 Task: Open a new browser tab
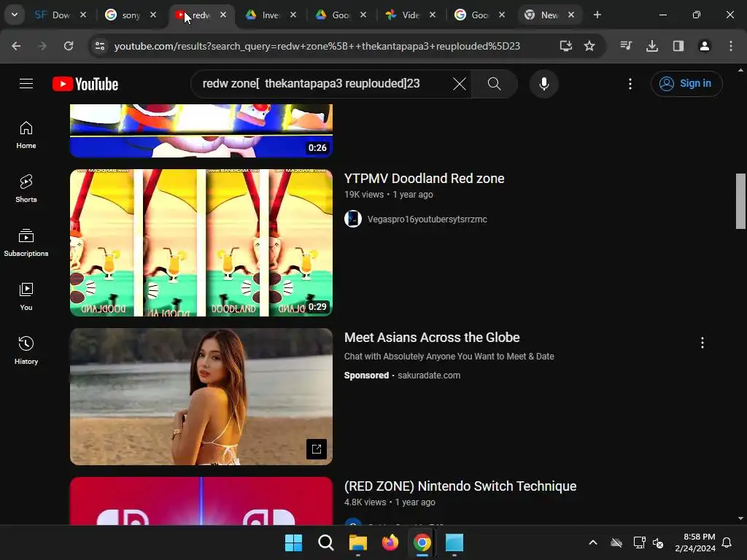597,15
